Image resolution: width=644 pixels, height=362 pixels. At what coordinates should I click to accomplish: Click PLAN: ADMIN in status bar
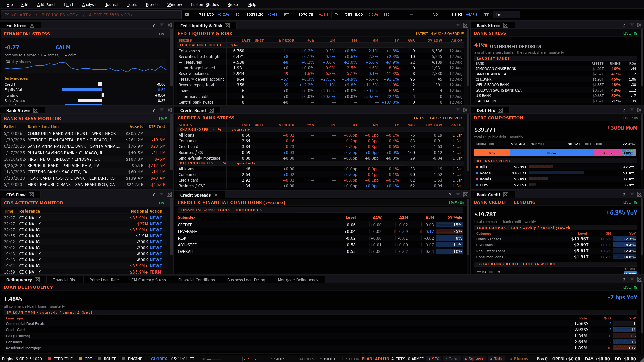pos(375,359)
